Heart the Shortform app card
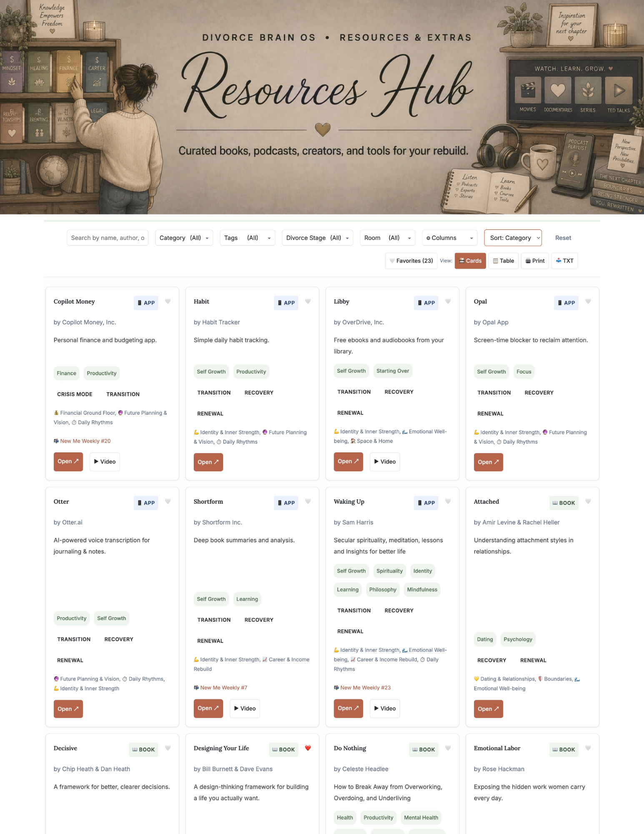Screen dimensions: 644x834 308,501
